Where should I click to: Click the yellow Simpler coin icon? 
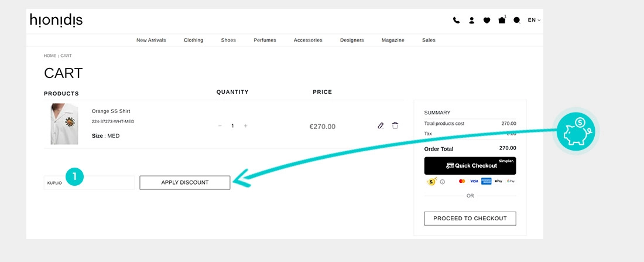(x=431, y=181)
